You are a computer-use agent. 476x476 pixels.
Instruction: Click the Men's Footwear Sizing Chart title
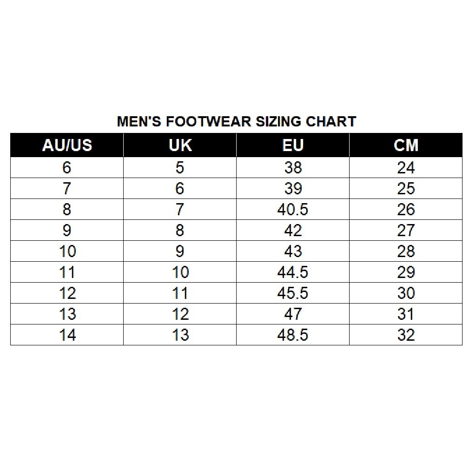[x=237, y=122]
